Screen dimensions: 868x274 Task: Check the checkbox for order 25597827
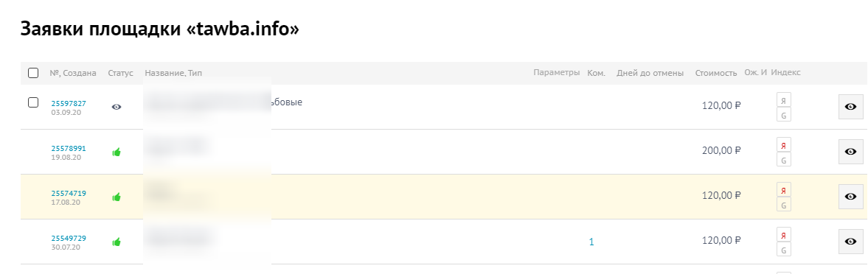click(33, 102)
